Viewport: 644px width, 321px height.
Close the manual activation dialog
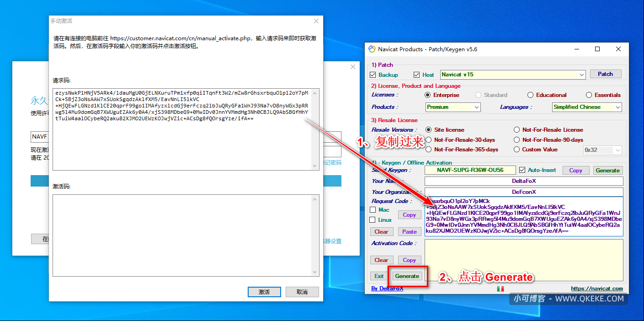[x=316, y=21]
